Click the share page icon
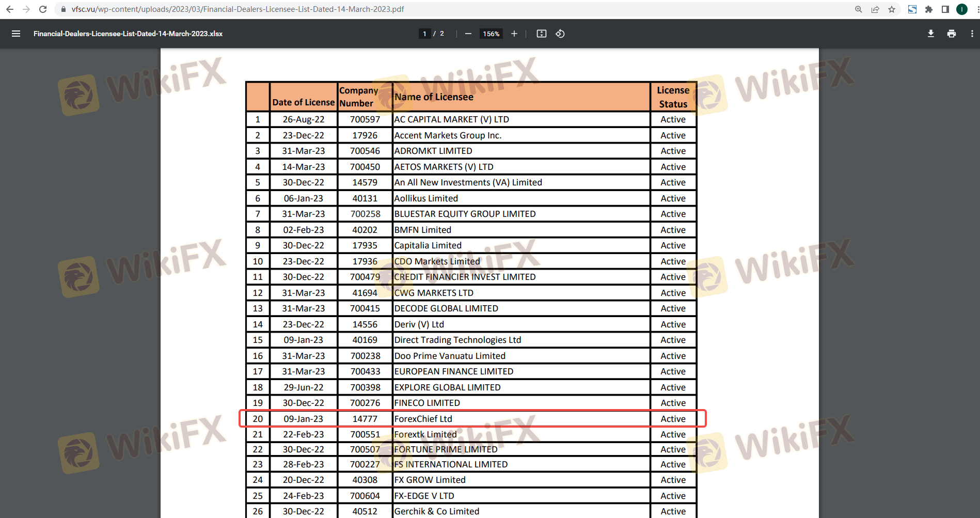 click(875, 9)
